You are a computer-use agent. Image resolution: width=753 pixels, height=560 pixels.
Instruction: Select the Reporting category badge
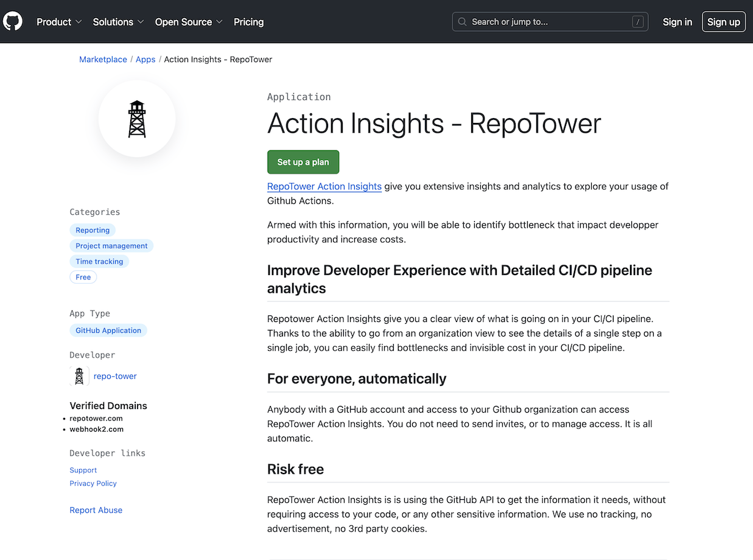coord(92,230)
